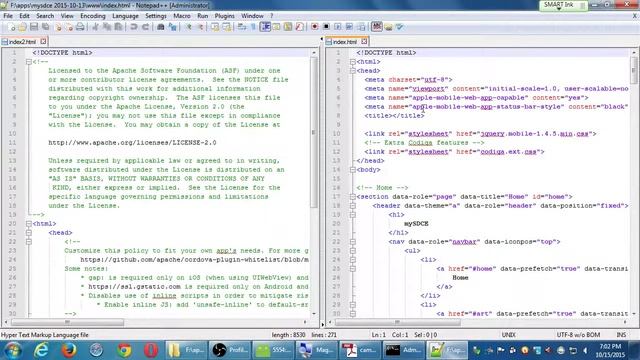Collapse the head fold in index.html
This screenshot has width=640, height=360.
353,71
